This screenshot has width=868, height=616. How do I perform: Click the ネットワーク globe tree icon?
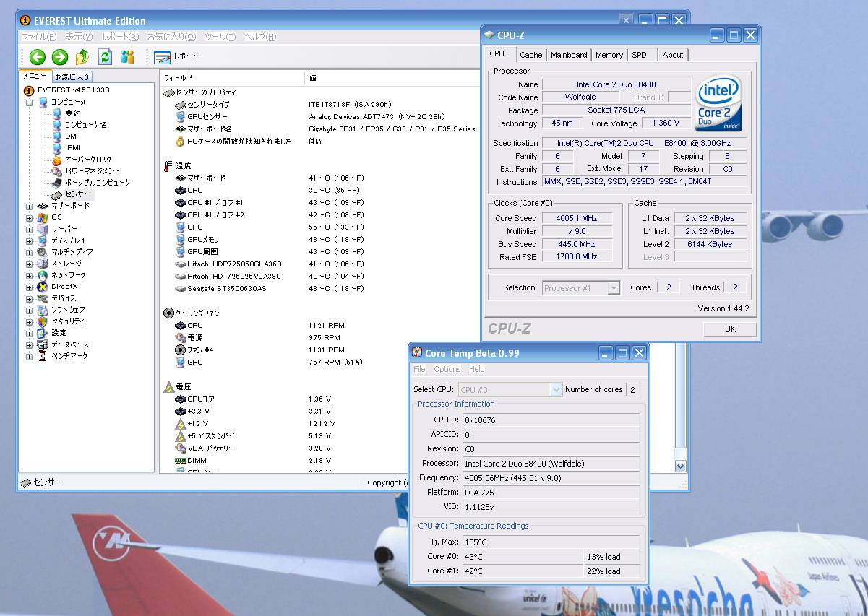42,275
